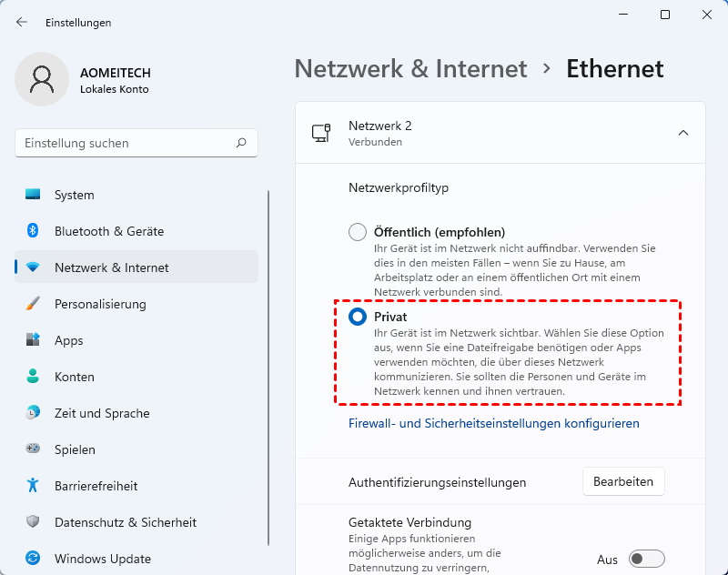Open Datenschutz & Sicherheit settings

[125, 522]
